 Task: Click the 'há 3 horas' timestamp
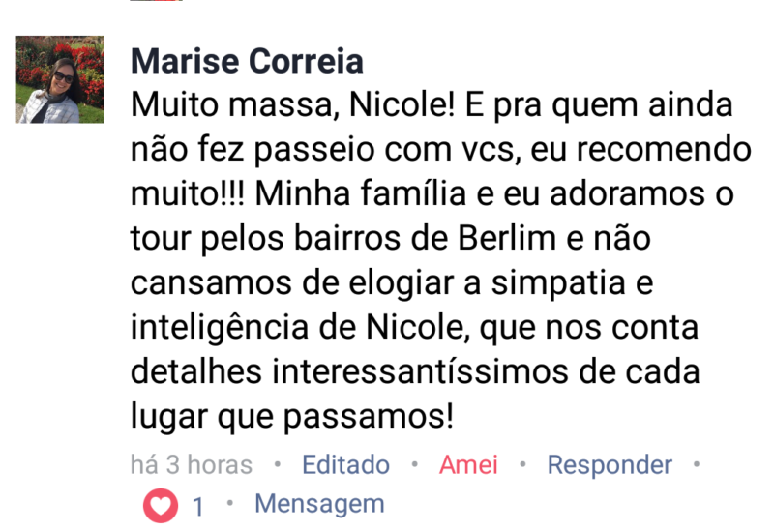192,464
